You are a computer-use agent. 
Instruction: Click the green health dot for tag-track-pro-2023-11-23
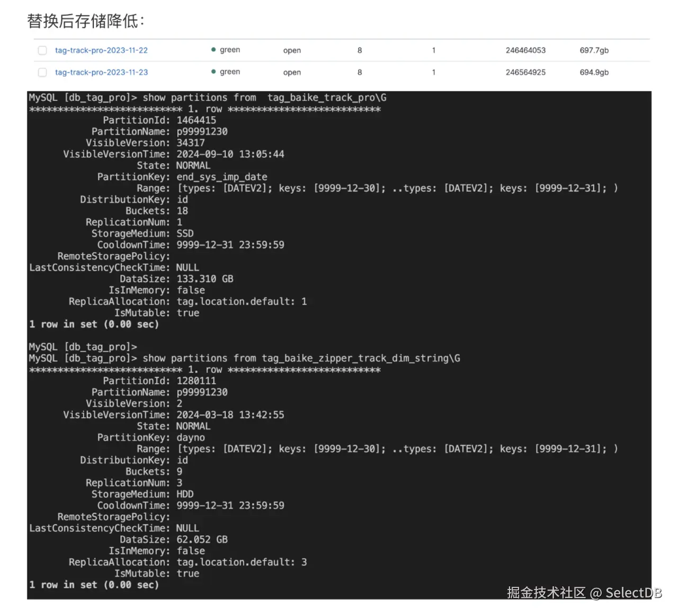coord(214,72)
